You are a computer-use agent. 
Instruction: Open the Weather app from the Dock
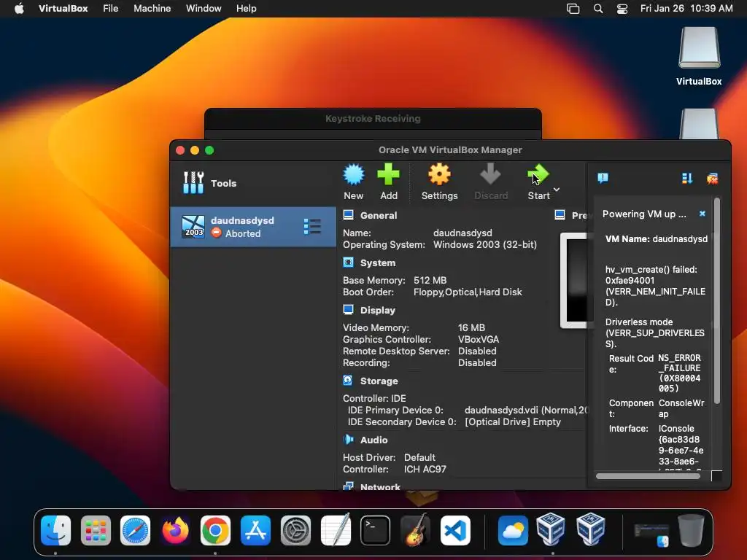point(513,530)
